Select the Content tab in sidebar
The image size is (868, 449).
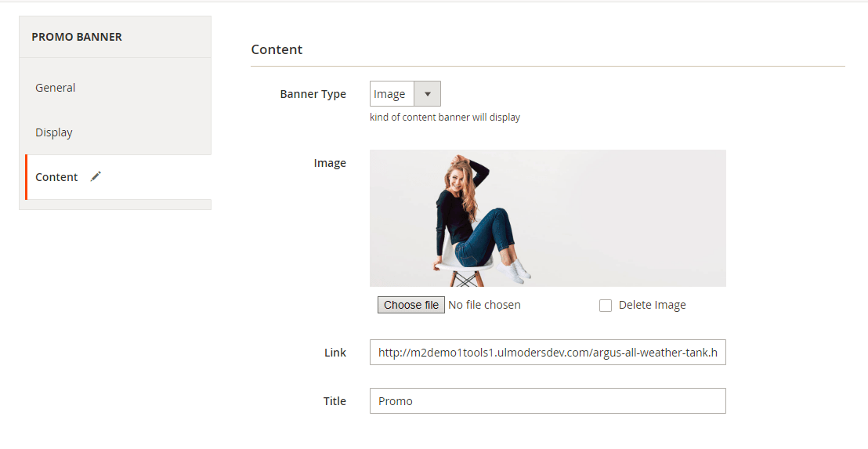[56, 177]
